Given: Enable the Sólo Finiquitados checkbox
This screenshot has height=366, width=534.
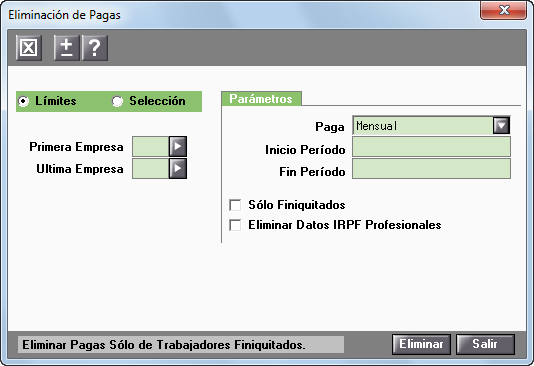Looking at the screenshot, I should (x=235, y=205).
